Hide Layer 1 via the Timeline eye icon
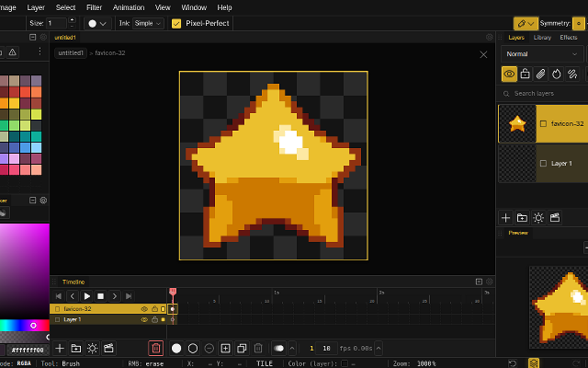Image resolution: width=588 pixels, height=368 pixels. [144, 319]
